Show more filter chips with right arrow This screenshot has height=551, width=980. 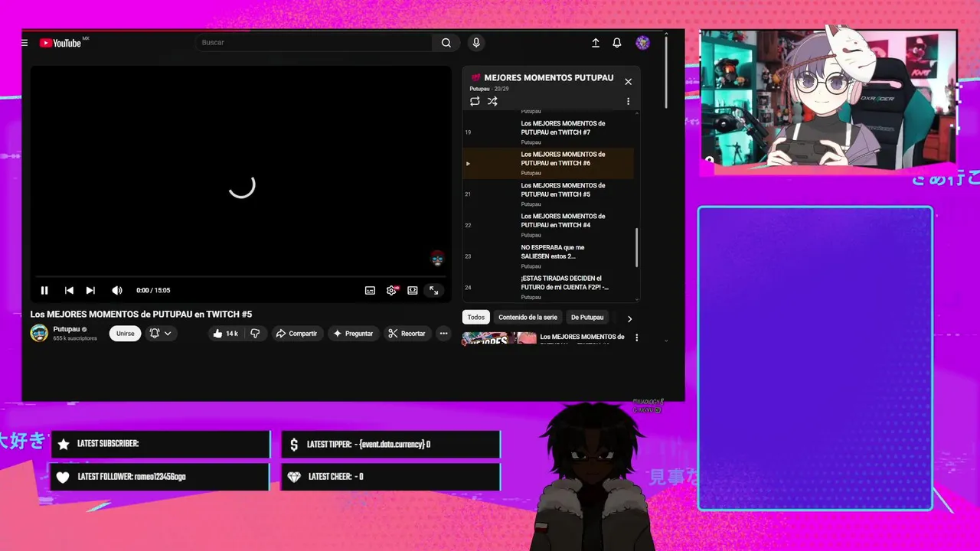[629, 318]
